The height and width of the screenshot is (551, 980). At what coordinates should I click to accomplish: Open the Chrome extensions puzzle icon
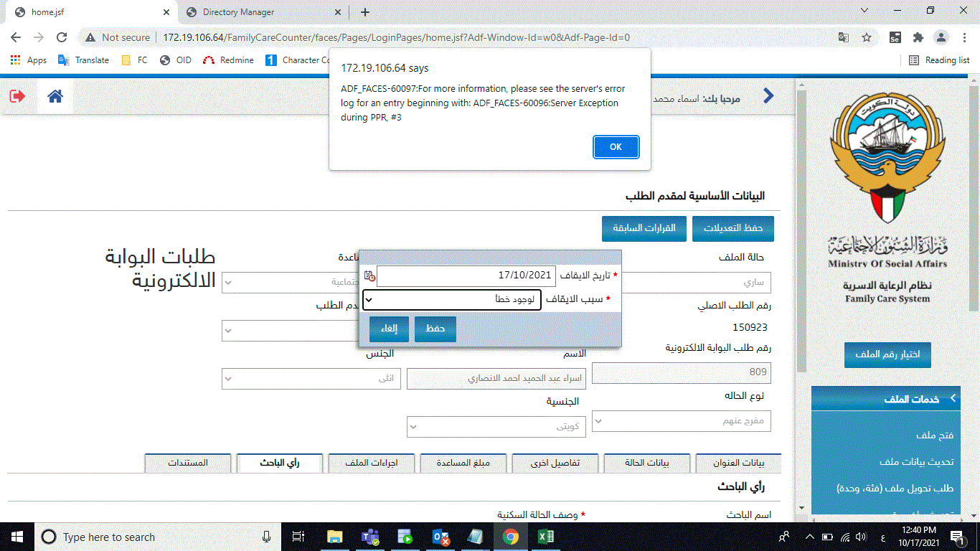click(918, 37)
